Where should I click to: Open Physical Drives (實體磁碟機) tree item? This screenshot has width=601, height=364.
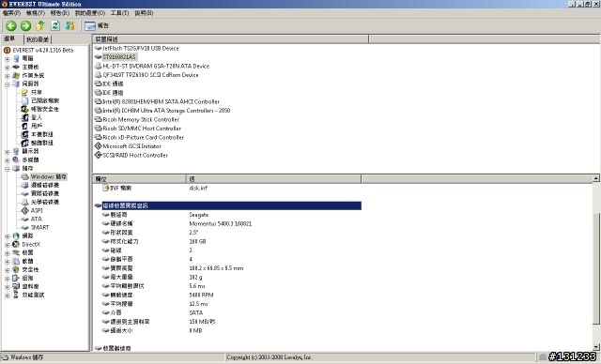45,193
